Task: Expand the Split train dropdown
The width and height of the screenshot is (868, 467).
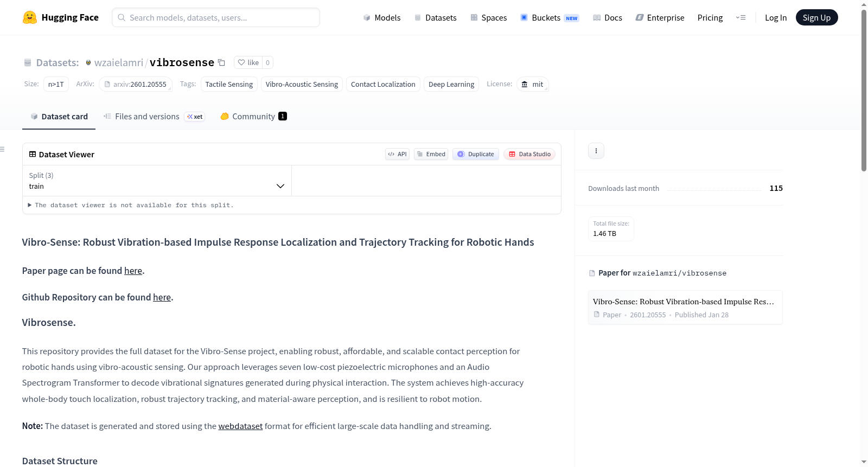Action: point(157,181)
